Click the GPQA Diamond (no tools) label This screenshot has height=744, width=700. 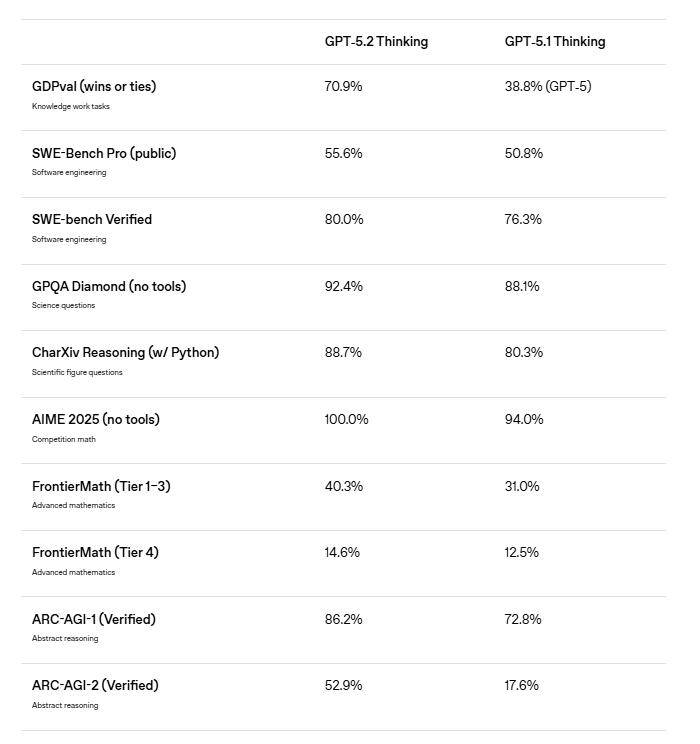[109, 287]
